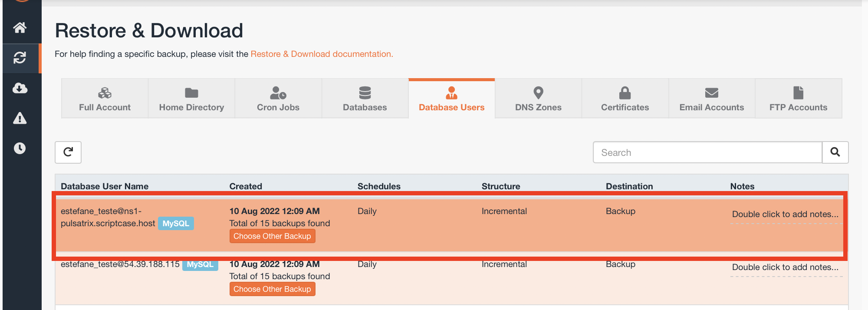Select the estefane_teste@54.39.188.115 notes field

[x=786, y=267]
